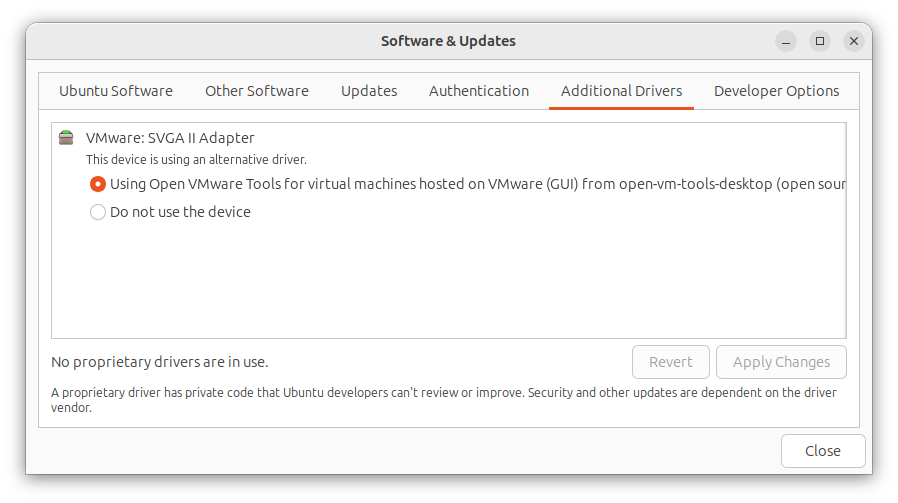Switch to Developer Options tab

click(777, 91)
